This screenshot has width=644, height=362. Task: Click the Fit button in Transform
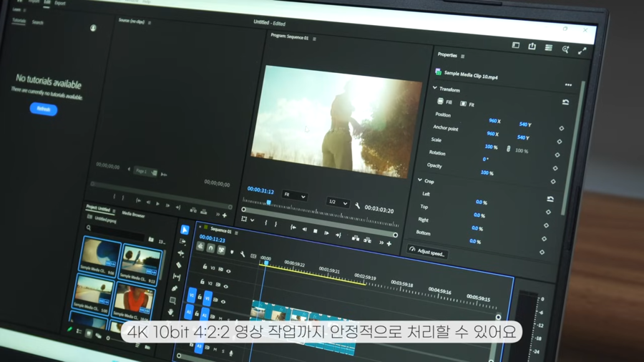coord(467,104)
